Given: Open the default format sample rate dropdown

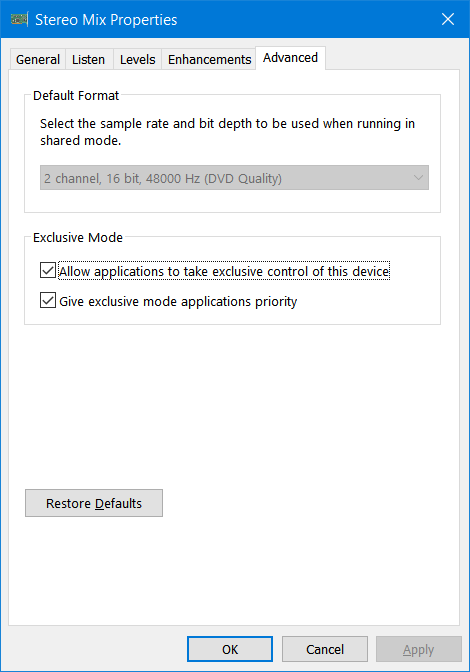Looking at the screenshot, I should 234,178.
